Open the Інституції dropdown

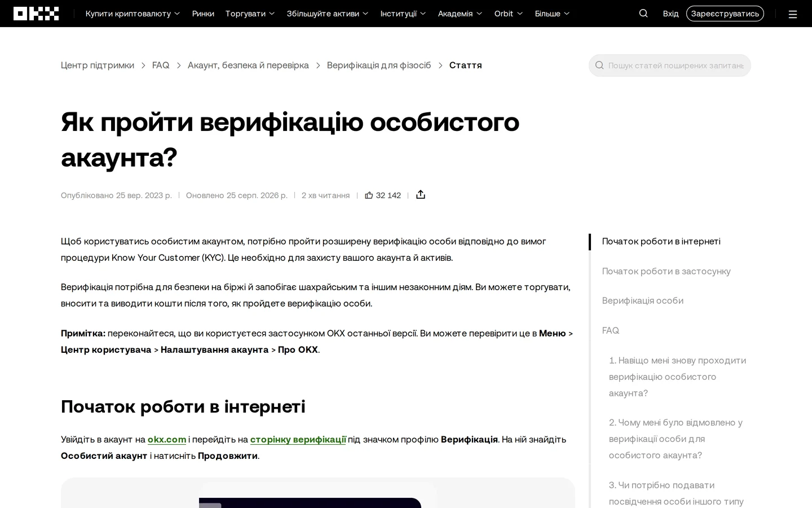(403, 14)
